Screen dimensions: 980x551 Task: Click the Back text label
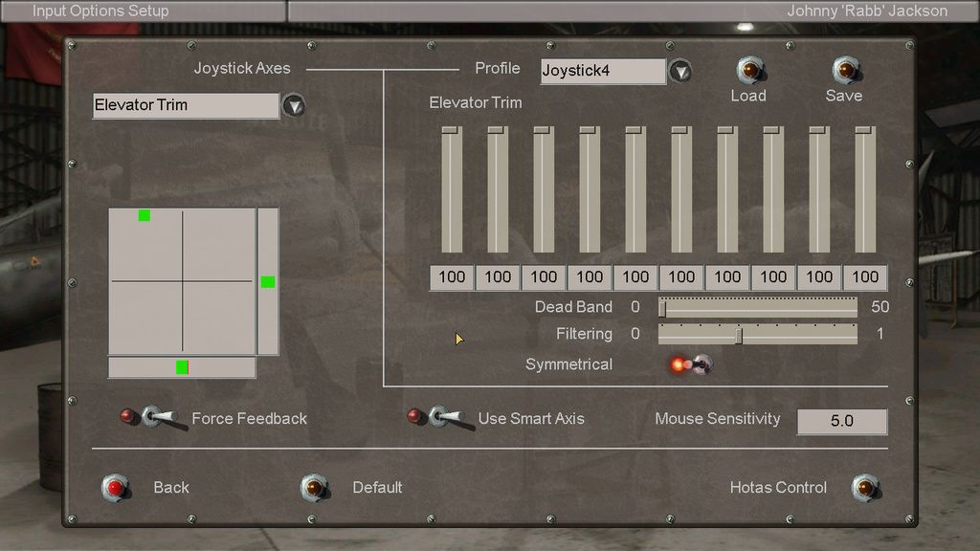(171, 488)
